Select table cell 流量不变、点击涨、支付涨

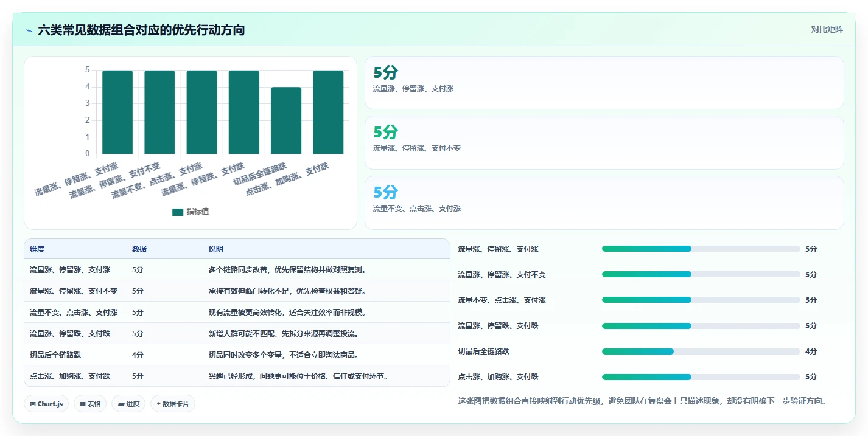tap(74, 313)
